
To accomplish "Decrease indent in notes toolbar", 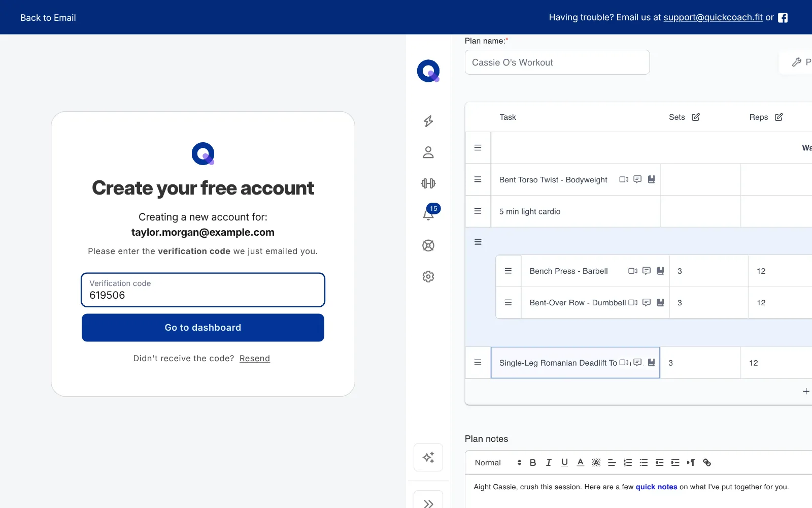I will click(659, 462).
